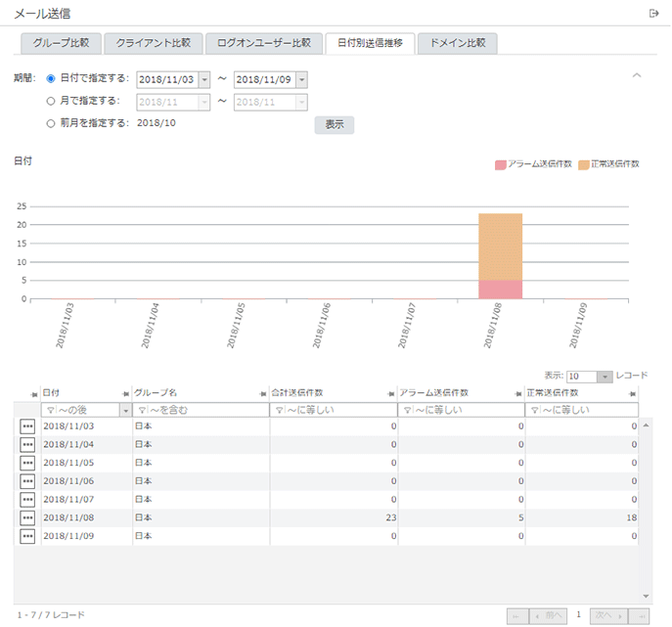Viewport: 672px width, 627px height.
Task: Open row menu for 2018/11/08
Action: click(27, 517)
